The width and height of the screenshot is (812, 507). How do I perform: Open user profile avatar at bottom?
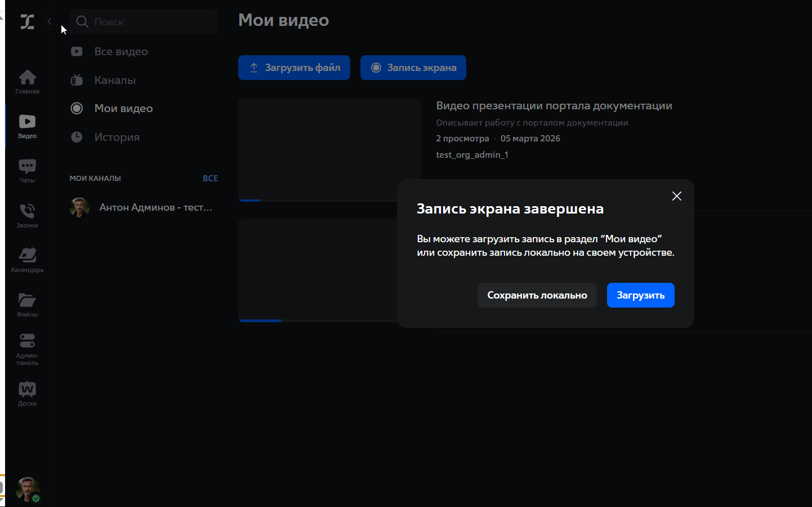27,489
